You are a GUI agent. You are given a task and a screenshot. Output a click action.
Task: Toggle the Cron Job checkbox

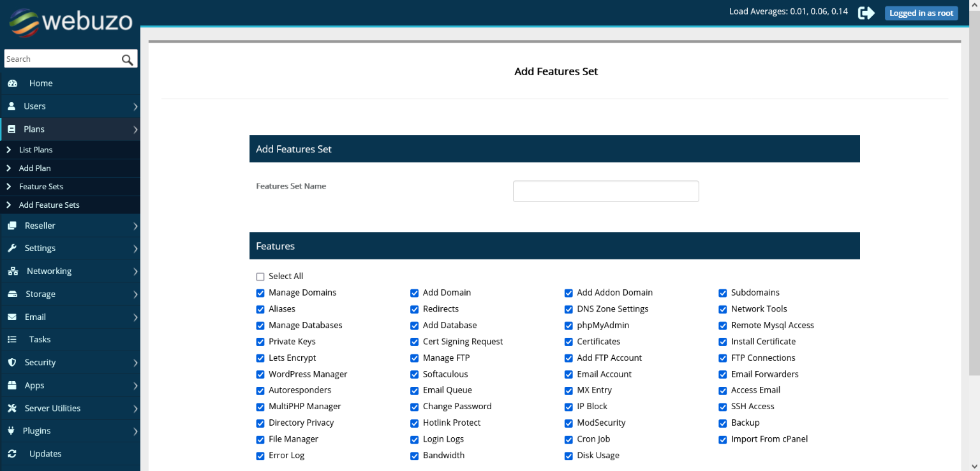click(568, 440)
